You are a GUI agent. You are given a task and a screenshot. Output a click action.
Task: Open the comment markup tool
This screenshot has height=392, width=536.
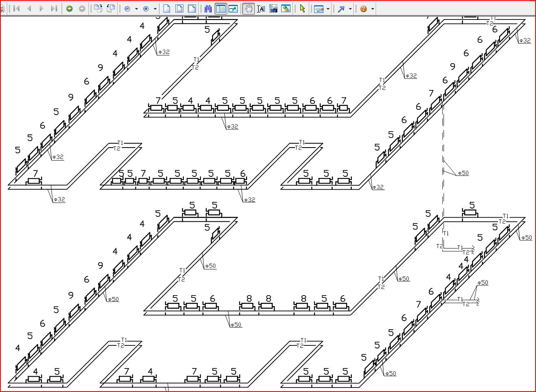(x=319, y=9)
